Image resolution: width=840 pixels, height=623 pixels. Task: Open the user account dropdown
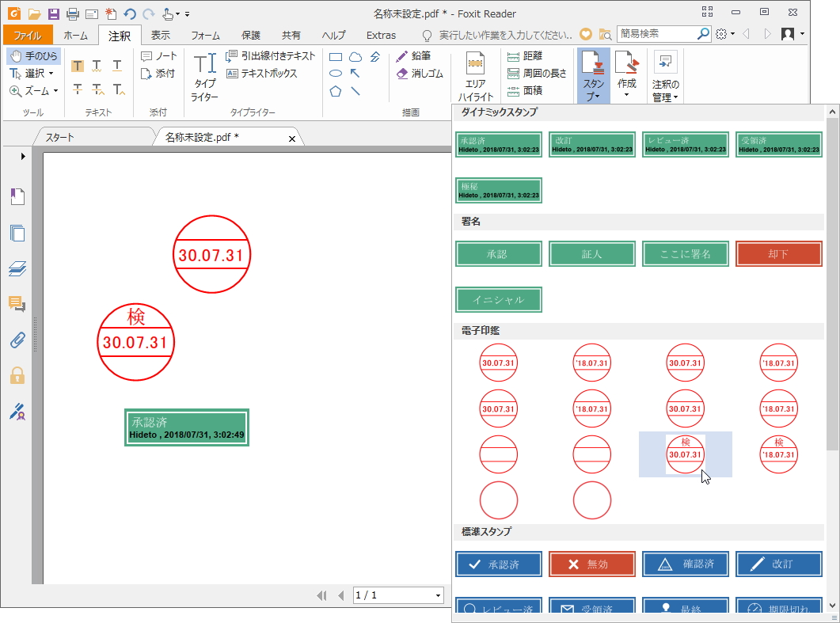coord(792,34)
